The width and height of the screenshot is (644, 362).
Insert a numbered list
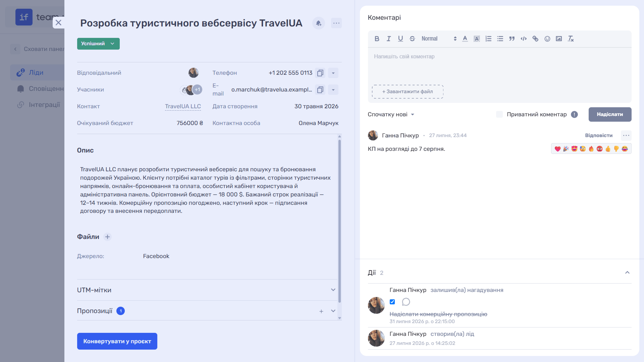click(488, 39)
